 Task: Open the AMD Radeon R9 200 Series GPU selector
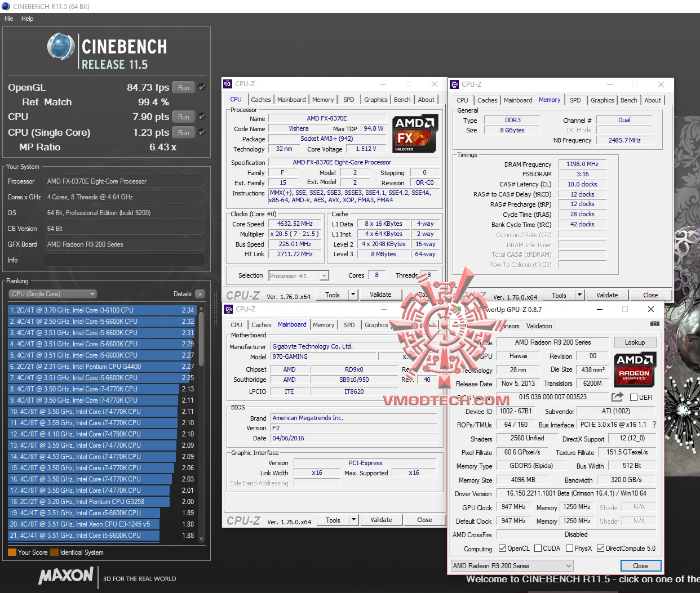tap(512, 566)
